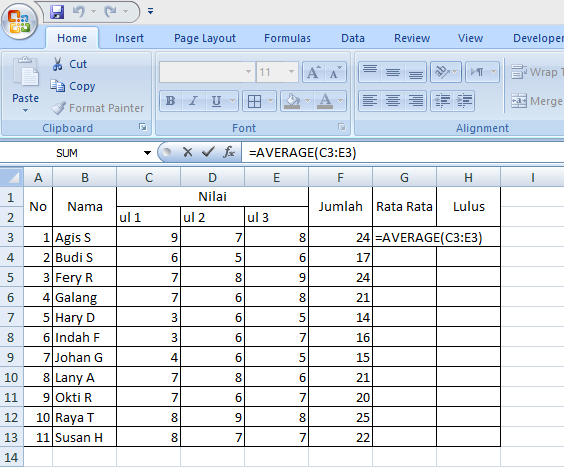Click the Save icon in quick access toolbar
Image resolution: width=564 pixels, height=467 pixels.
[57, 12]
